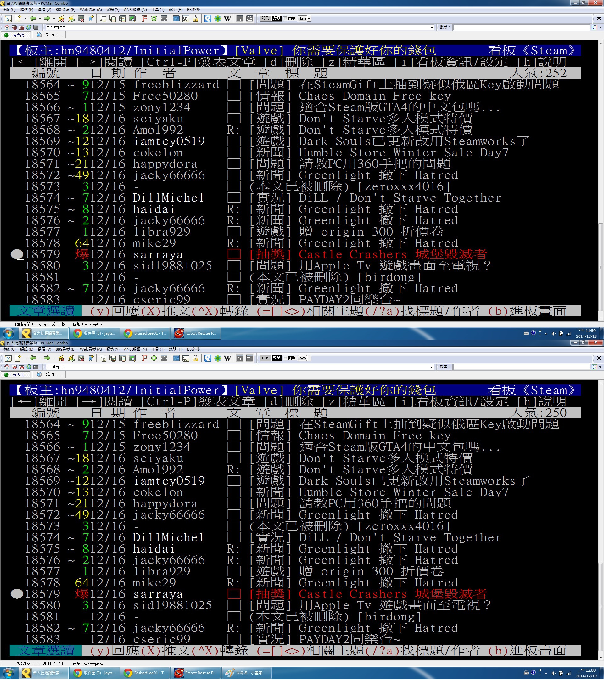Open search engine dropdown in upper window
This screenshot has width=604, height=700.
tap(600, 28)
